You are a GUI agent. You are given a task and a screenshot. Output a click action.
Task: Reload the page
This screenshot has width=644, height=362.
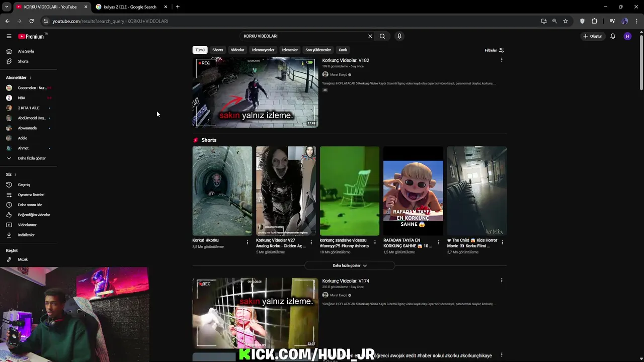pyautogui.click(x=31, y=21)
